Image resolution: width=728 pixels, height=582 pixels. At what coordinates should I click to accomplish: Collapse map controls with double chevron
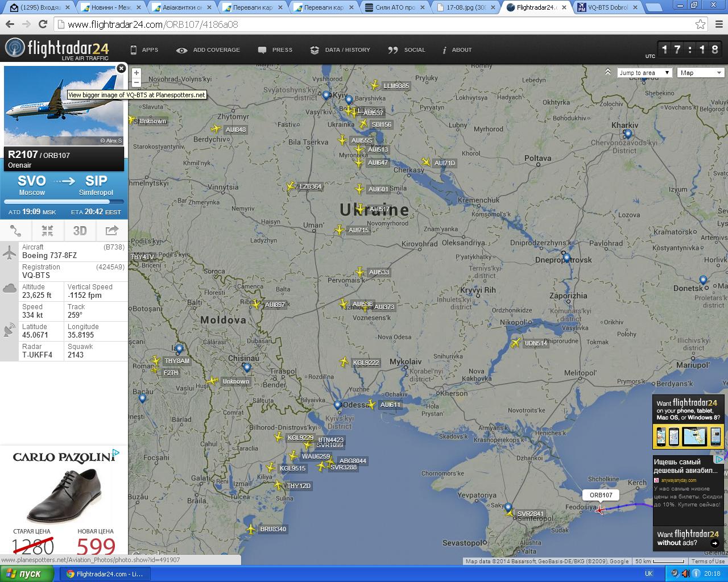pos(608,72)
